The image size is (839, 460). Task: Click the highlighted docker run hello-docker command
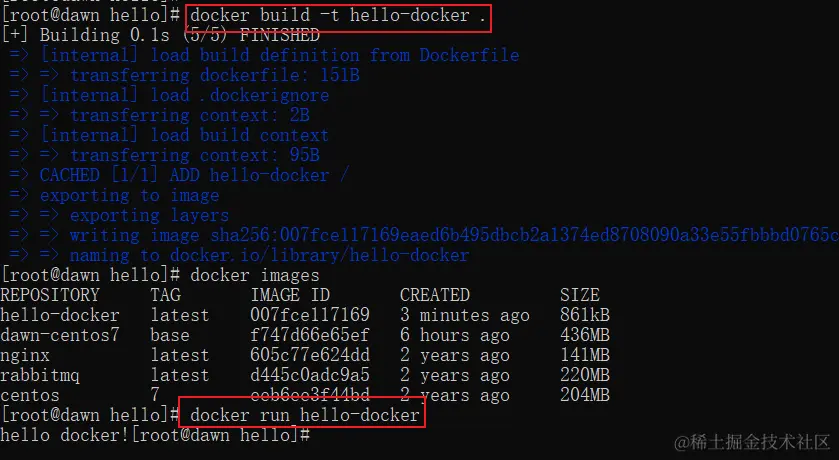pos(304,415)
